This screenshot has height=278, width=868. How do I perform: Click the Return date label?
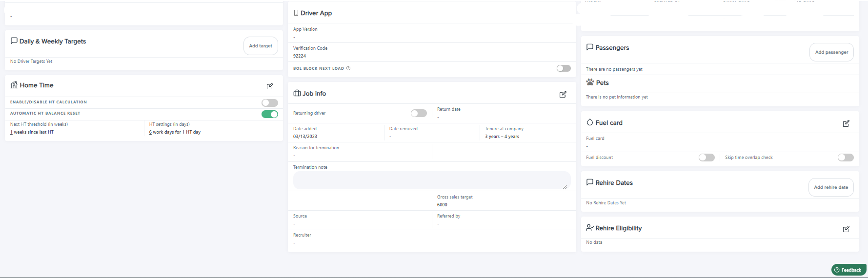(x=449, y=109)
